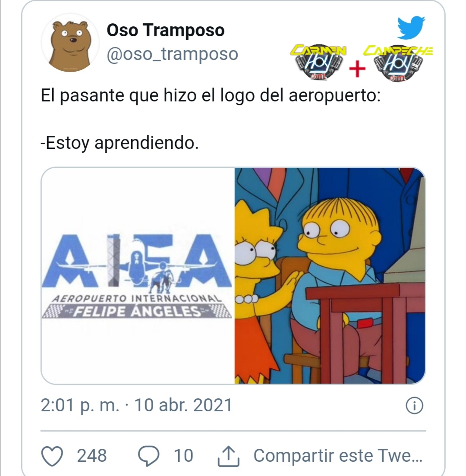This screenshot has height=476, width=466.
Task: Open replies via speech bubble icon
Action: (x=148, y=456)
